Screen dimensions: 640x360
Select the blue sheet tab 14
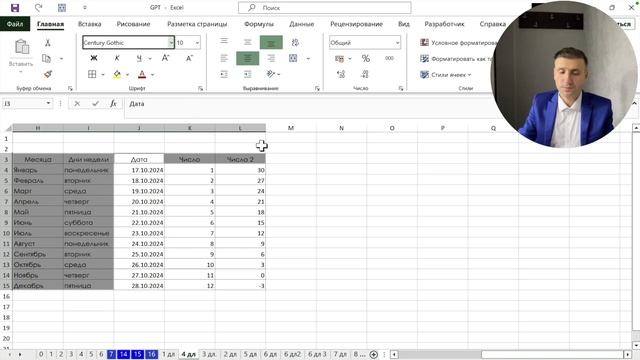pos(124,354)
